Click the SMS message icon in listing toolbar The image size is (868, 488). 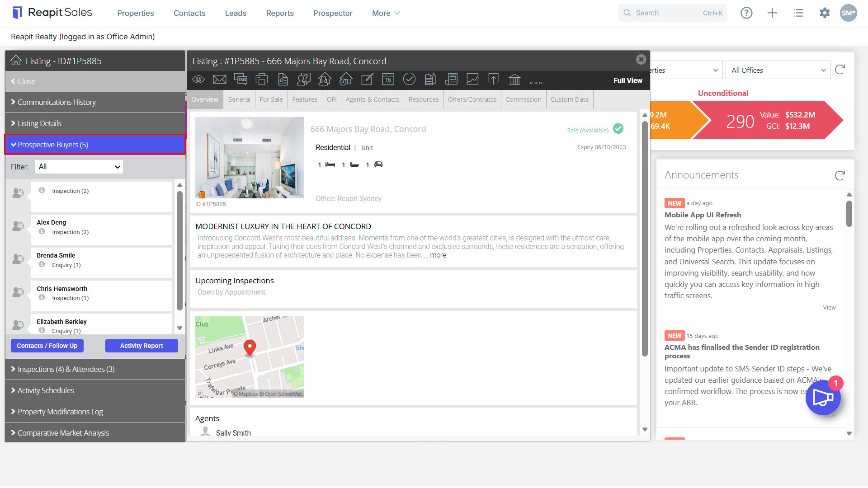[241, 80]
